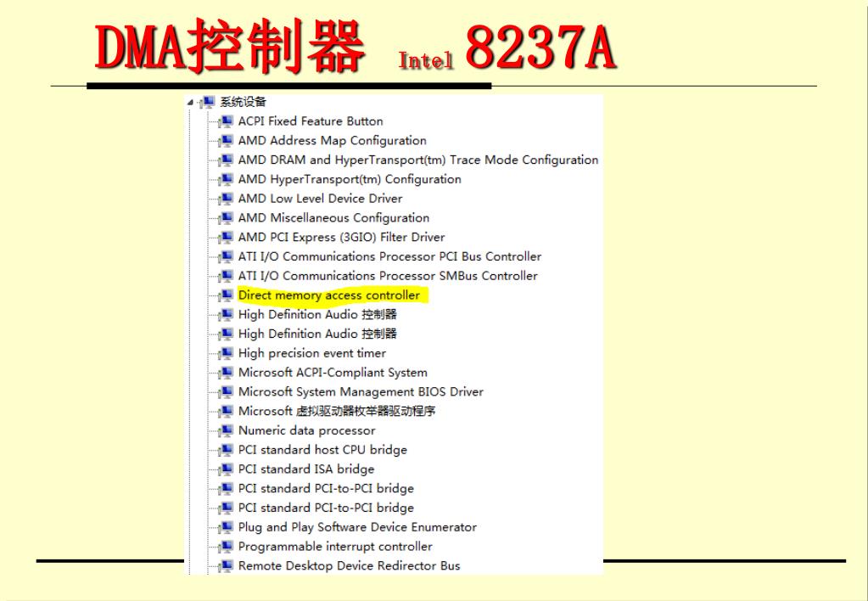Collapse the 系统设备 tree node arrow
Screen dimensions: 868x601
tap(190, 103)
